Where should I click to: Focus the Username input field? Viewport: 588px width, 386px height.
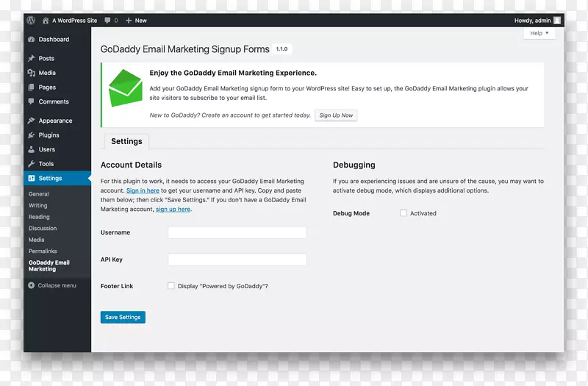[x=237, y=232]
